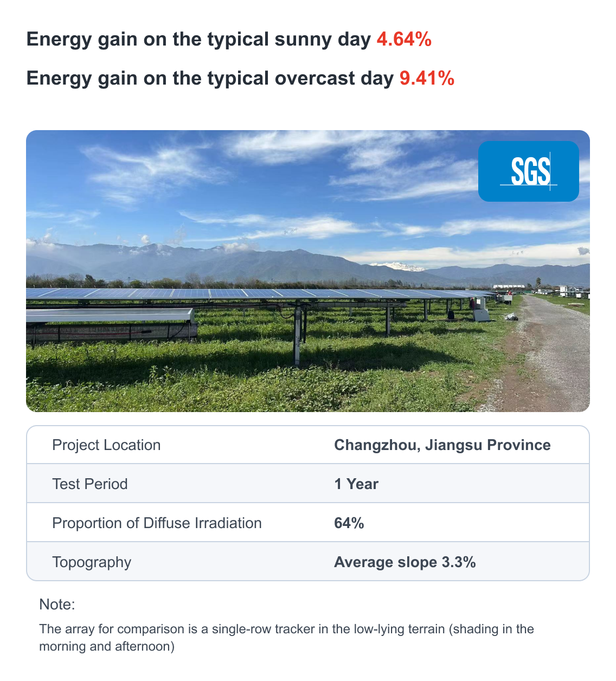Image resolution: width=616 pixels, height=681 pixels.
Task: Click the single-row tracker note text
Action: 286,638
